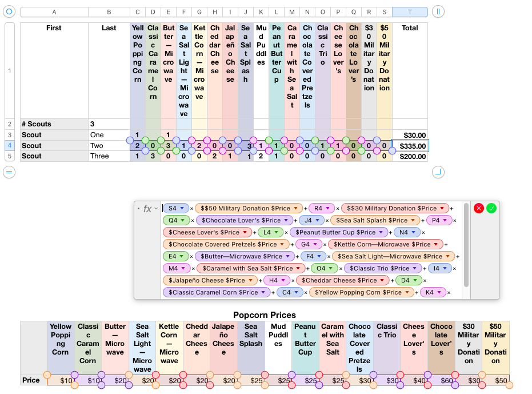Select the C4 reference token
The width and height of the screenshot is (532, 394).
(x=290, y=292)
